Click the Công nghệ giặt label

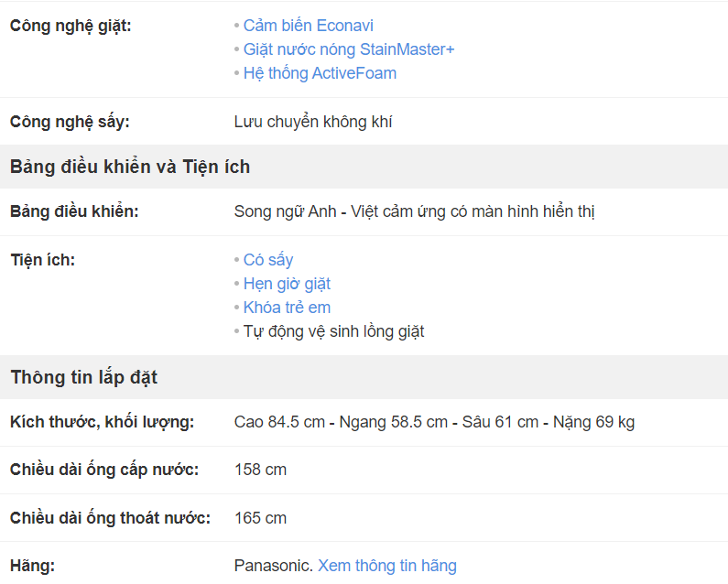point(71,26)
